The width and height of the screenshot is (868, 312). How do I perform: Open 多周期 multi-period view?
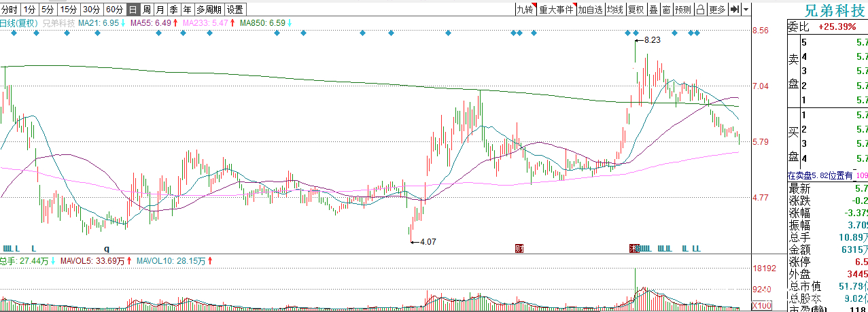tap(209, 10)
